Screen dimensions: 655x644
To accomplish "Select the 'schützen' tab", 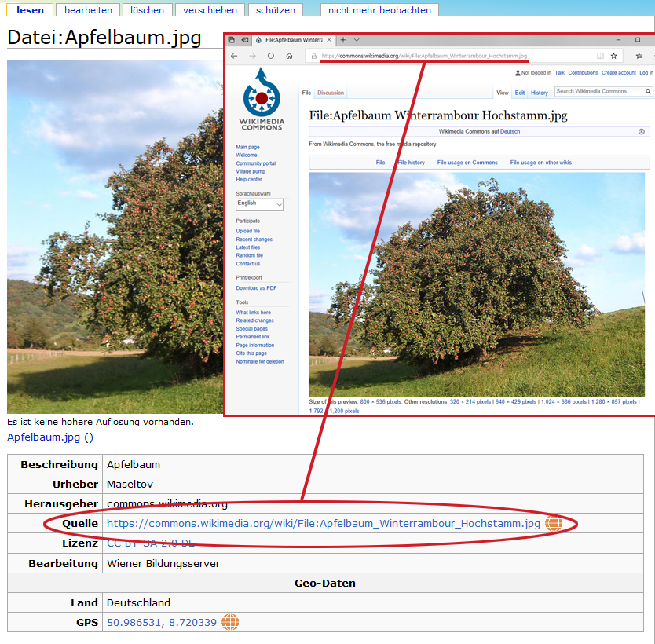I will point(275,10).
